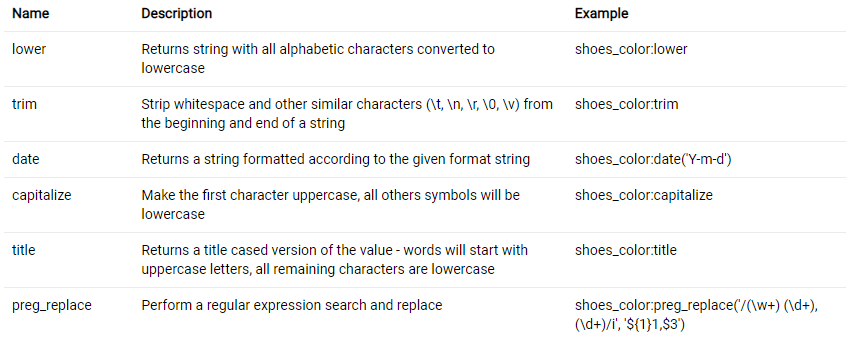Click the lowercase conversion description text
The image size is (846, 363).
pos(318,59)
